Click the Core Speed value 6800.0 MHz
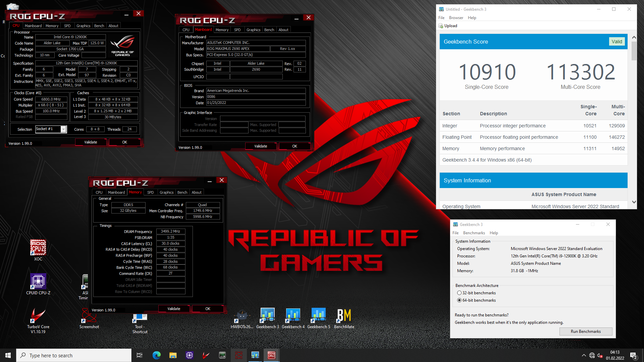 pos(51,99)
